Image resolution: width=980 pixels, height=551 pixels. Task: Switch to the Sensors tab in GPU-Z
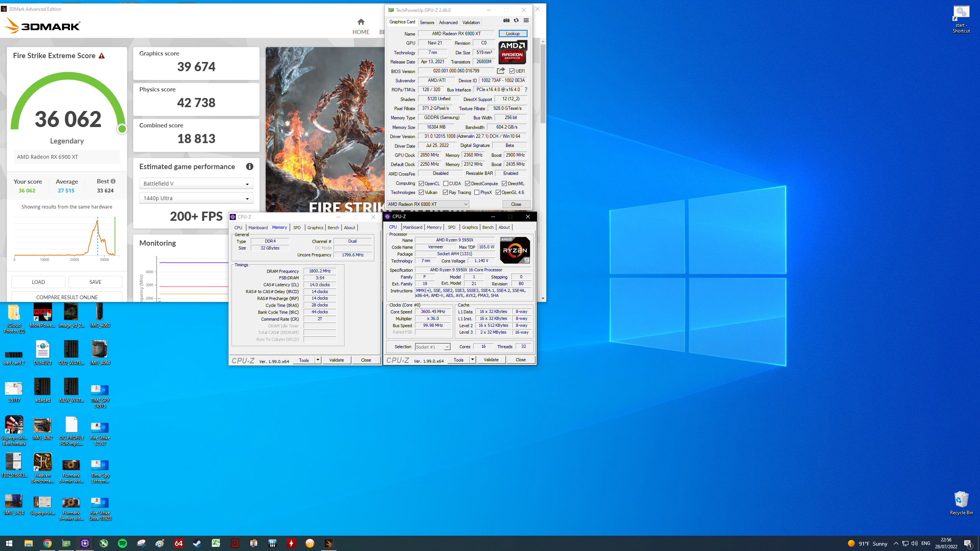[427, 22]
